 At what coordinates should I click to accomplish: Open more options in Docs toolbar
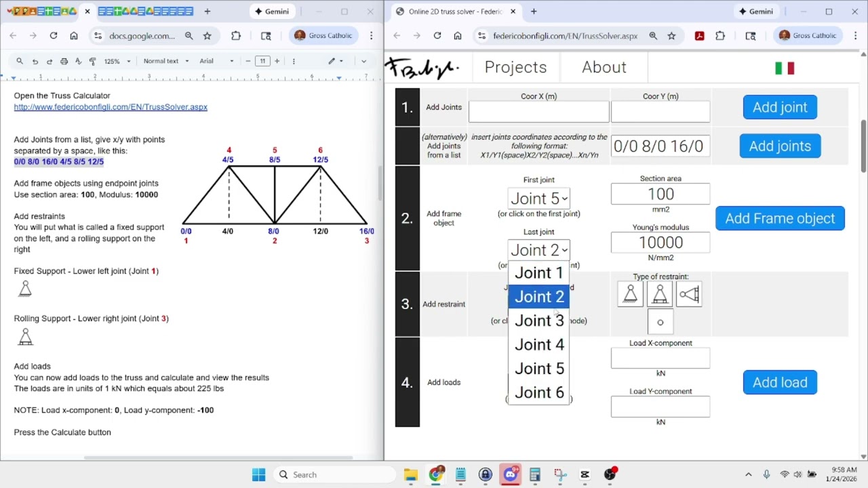click(x=294, y=61)
